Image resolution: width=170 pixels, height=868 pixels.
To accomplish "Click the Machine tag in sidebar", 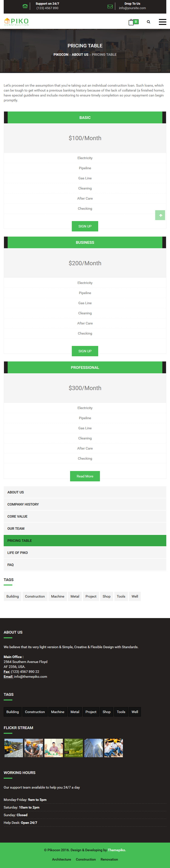I will 57,596.
